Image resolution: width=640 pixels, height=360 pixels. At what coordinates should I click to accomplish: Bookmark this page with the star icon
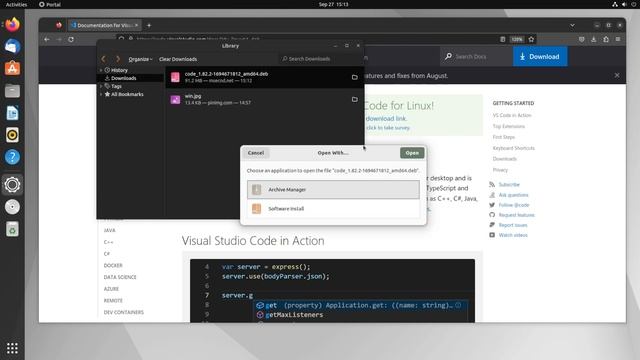(531, 39)
